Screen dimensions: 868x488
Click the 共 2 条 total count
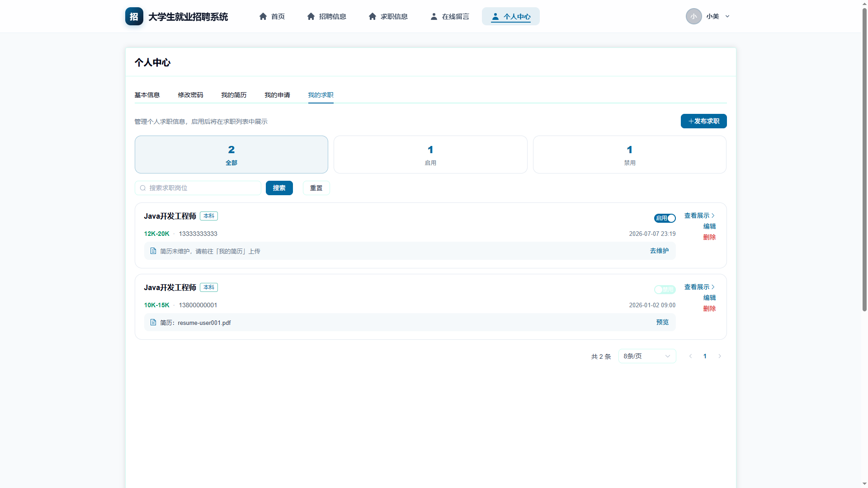tap(601, 357)
